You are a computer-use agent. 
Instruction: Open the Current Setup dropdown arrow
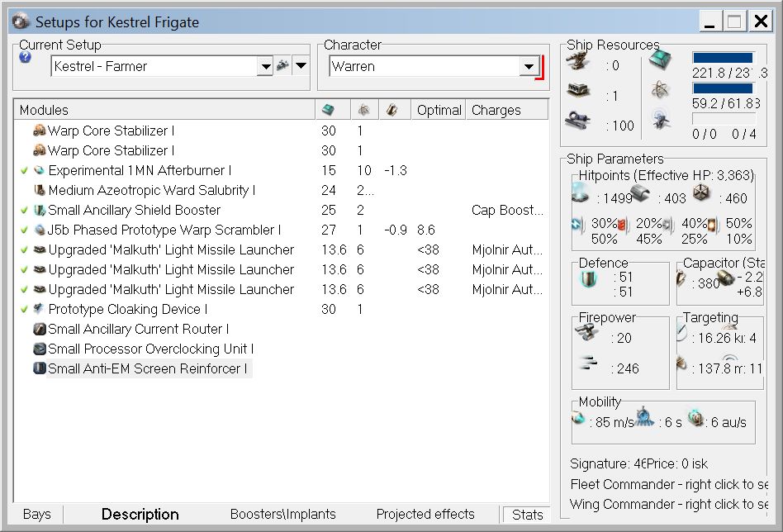tap(266, 66)
